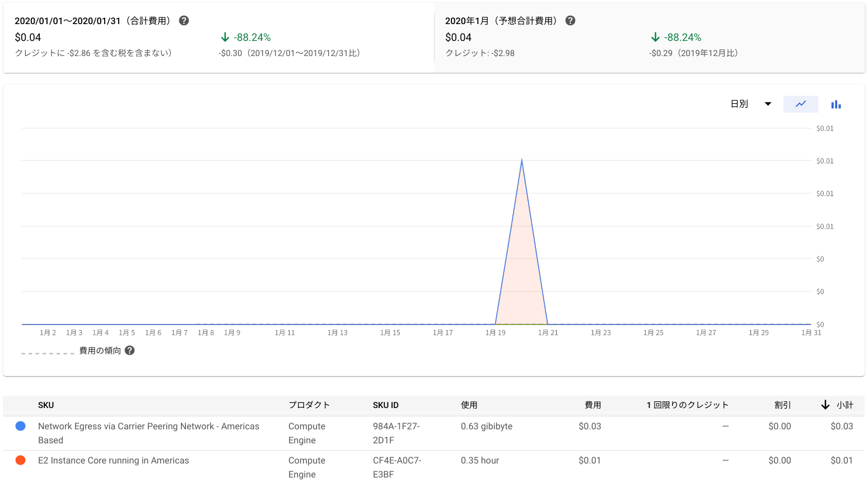Click green down arrow in forecast panel
The image size is (868, 482).
tap(655, 37)
